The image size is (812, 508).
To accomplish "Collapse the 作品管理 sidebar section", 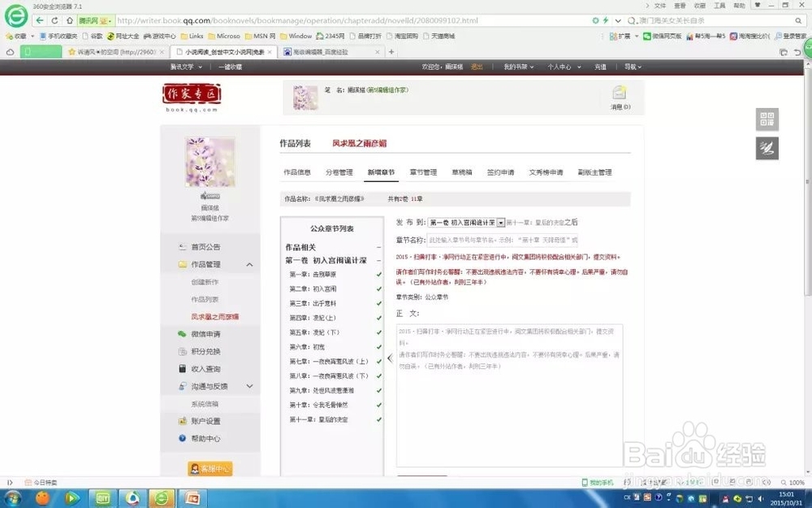I will click(249, 263).
